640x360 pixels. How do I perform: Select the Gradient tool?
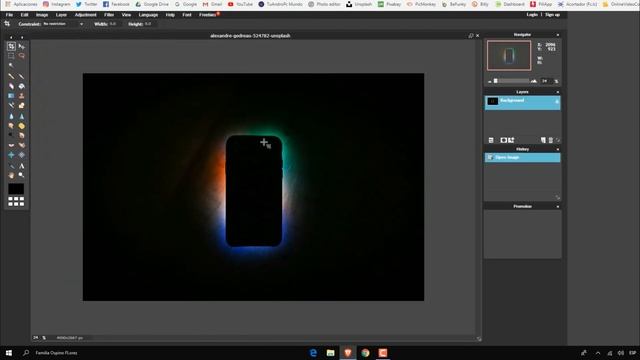(x=11, y=96)
